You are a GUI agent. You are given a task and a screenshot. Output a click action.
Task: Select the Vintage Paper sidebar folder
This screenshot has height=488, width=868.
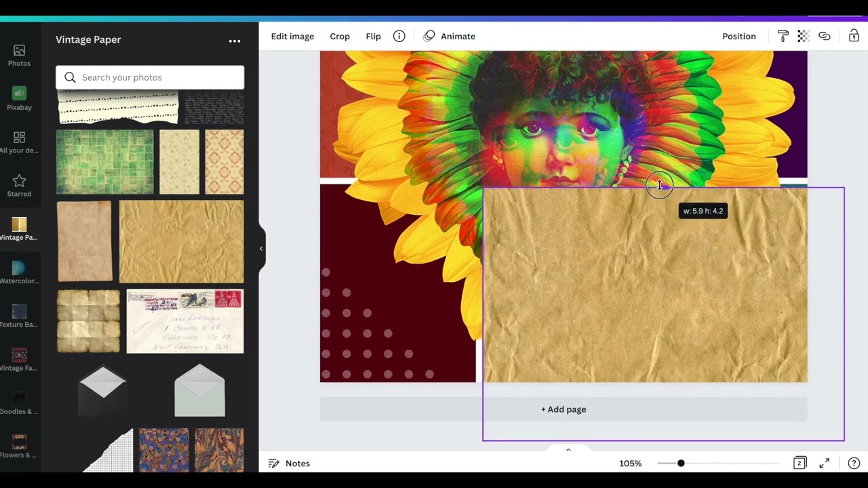[x=19, y=229]
